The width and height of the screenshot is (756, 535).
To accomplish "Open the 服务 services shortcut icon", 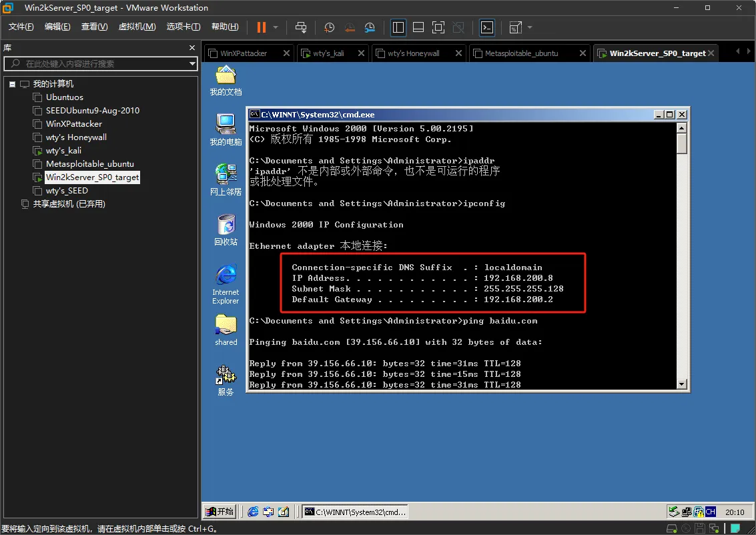I will (226, 380).
